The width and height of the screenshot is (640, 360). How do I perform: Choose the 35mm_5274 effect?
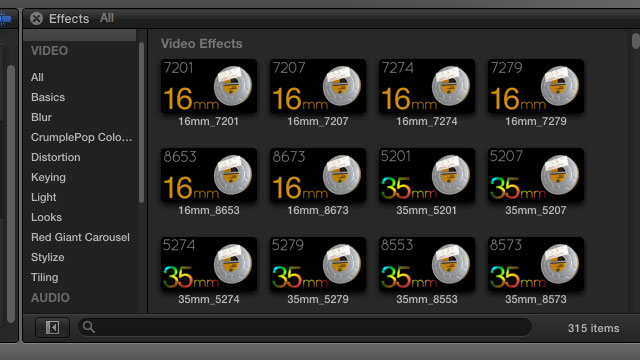pos(209,264)
